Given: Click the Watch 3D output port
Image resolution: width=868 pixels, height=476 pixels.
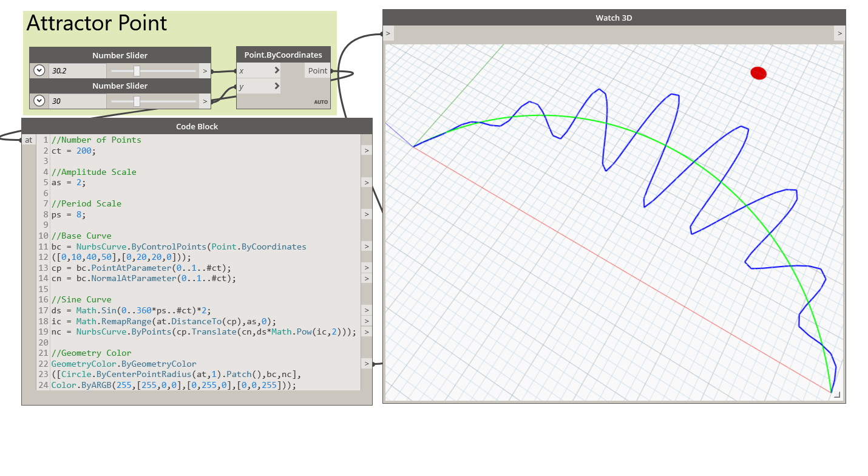Looking at the screenshot, I should point(839,33).
